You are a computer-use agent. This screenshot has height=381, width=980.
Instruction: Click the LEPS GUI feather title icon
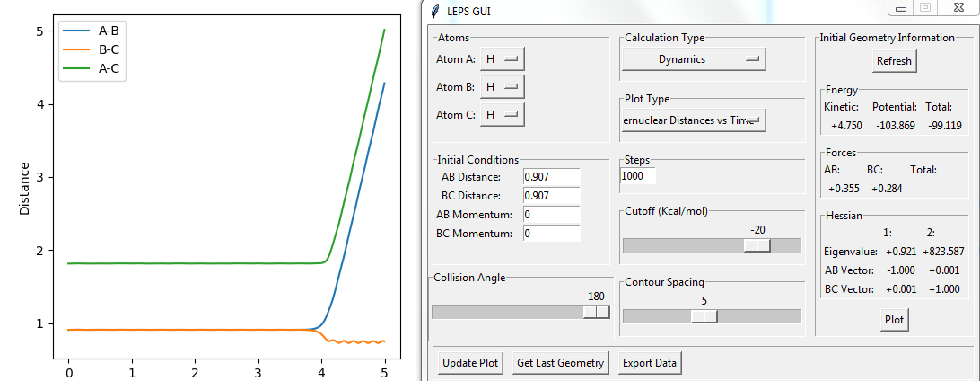coord(434,11)
